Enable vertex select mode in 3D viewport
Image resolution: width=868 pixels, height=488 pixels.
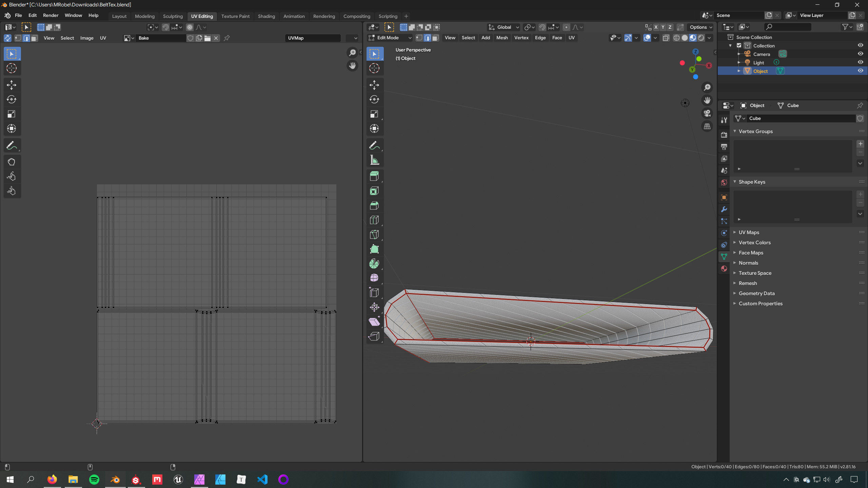pos(419,38)
